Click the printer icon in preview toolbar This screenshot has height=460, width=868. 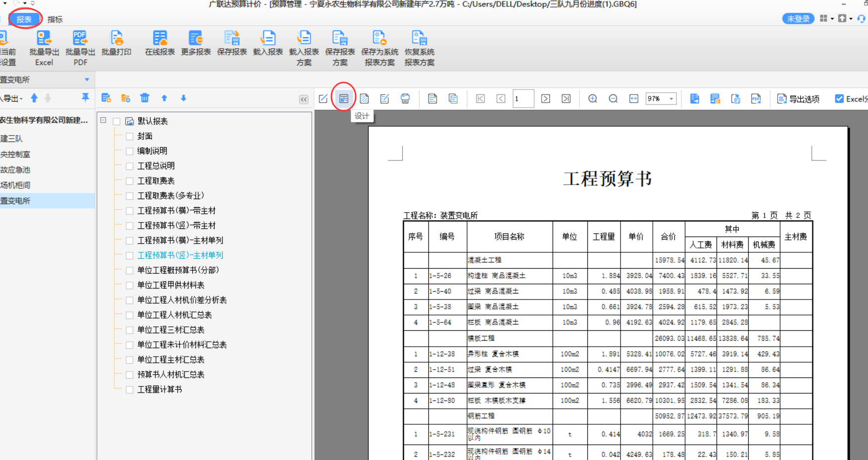[405, 98]
